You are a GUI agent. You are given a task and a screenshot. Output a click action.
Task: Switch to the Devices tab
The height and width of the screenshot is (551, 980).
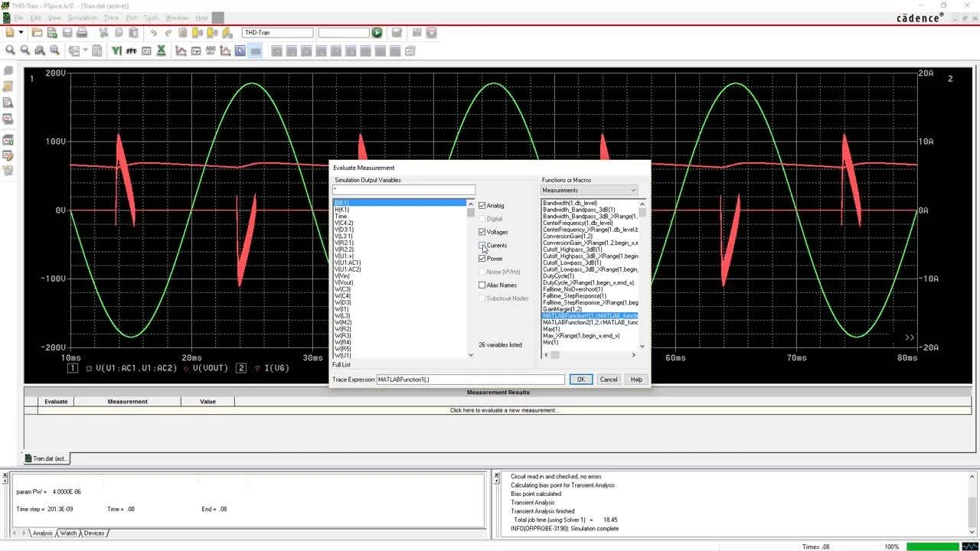[x=94, y=533]
